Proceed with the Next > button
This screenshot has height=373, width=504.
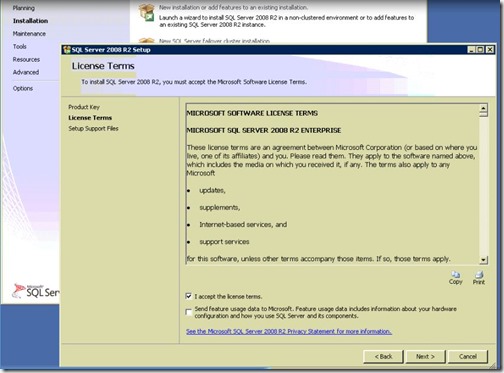pyautogui.click(x=425, y=356)
